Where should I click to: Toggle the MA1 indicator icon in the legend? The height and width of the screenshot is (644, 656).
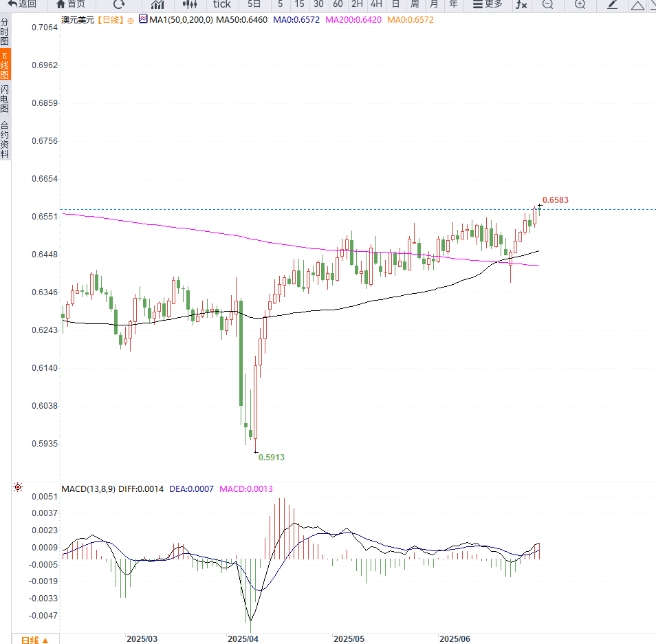143,20
